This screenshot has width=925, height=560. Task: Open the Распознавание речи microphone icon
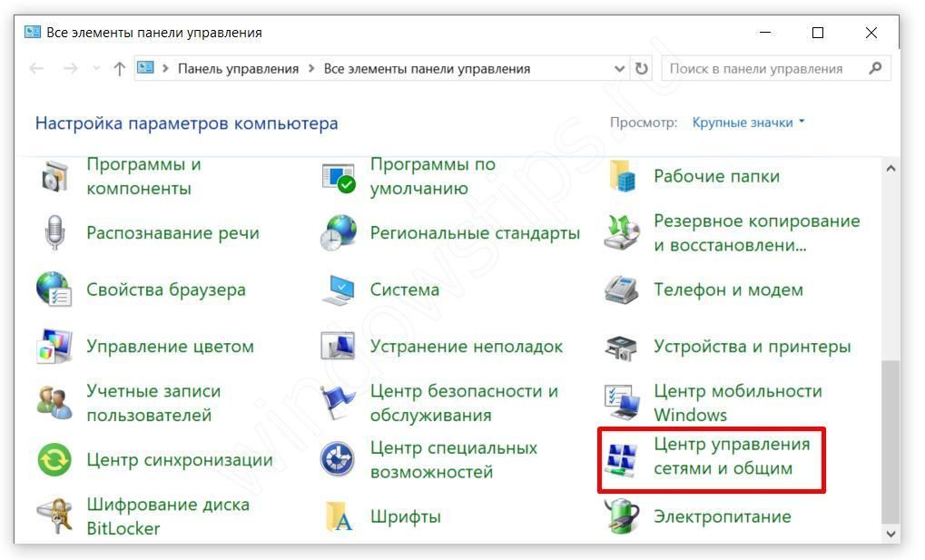[x=54, y=233]
